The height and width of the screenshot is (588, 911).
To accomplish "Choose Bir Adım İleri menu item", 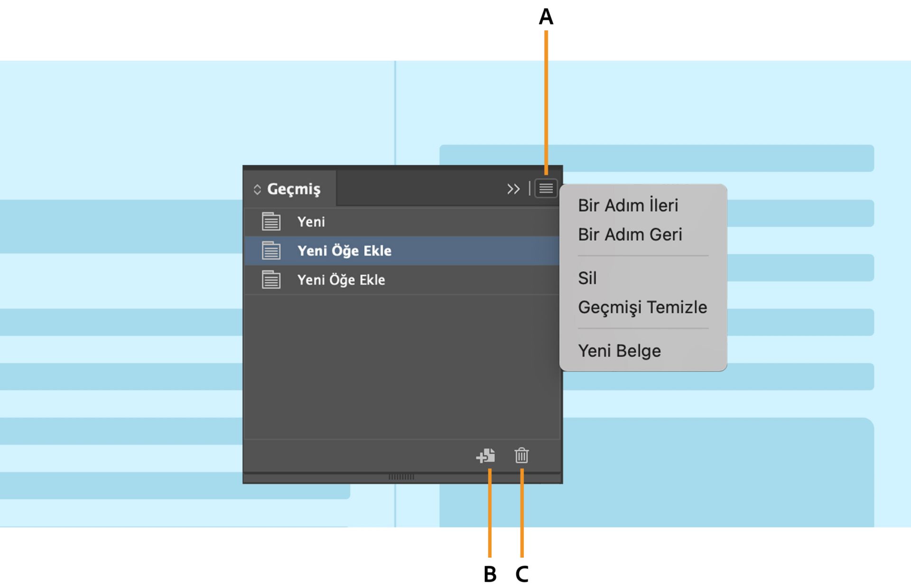I will click(628, 205).
